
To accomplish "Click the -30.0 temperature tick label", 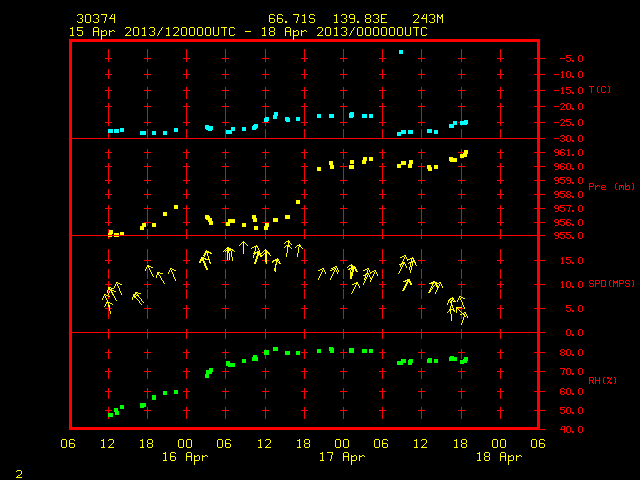I will (x=568, y=139).
